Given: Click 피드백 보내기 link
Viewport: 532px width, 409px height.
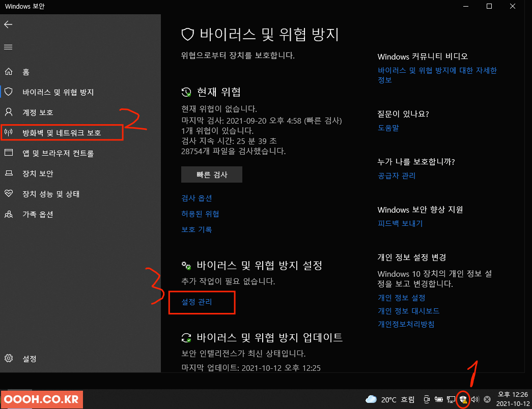Looking at the screenshot, I should click(x=400, y=223).
